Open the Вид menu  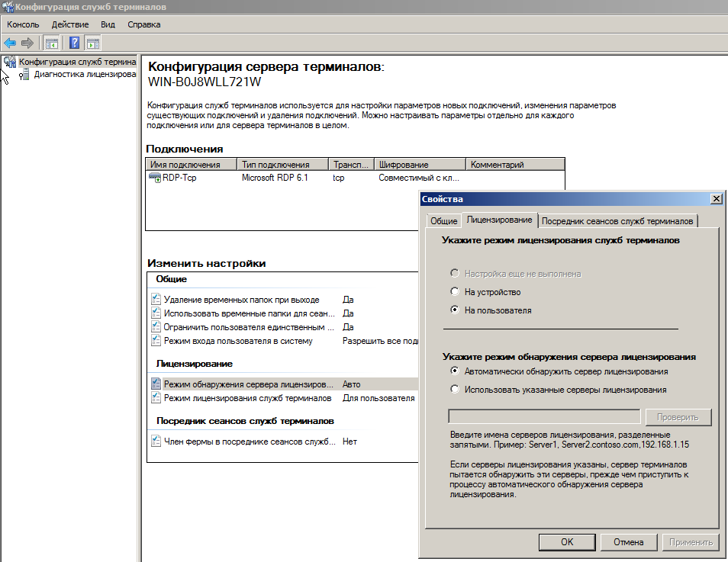point(108,24)
